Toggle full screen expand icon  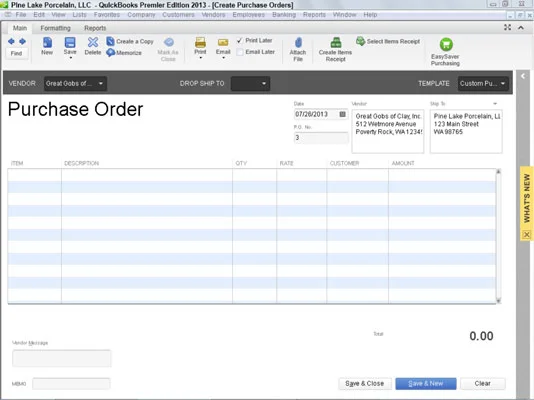point(507,28)
